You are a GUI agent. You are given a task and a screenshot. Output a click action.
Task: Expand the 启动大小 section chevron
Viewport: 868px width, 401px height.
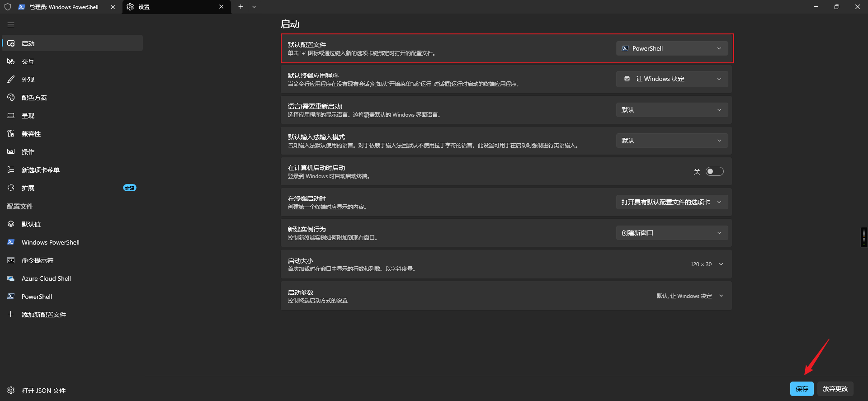pos(721,264)
